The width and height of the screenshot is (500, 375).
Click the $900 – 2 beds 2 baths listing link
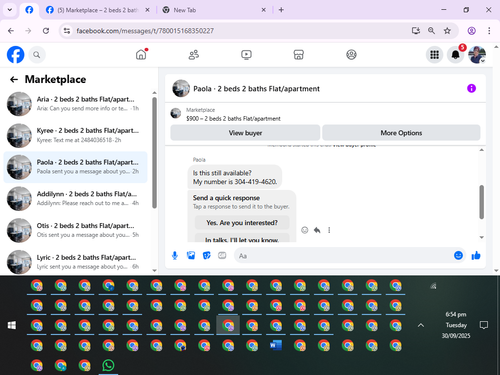[233, 119]
